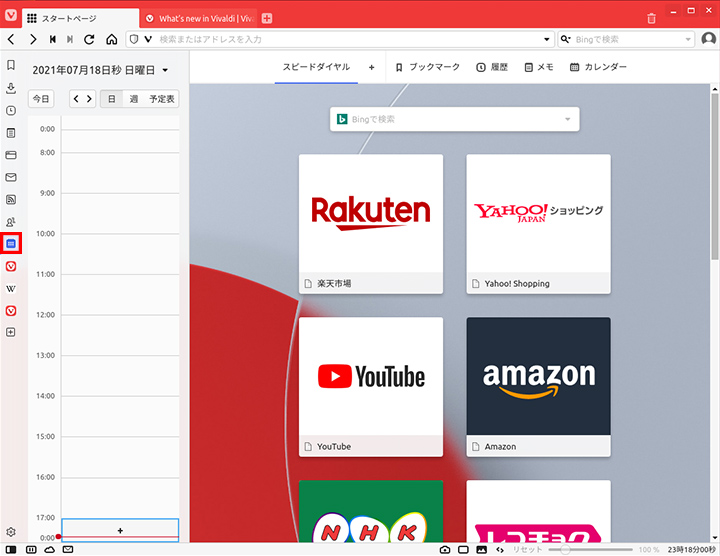
Task: Select スピードダイヤル tab
Action: coord(316,67)
